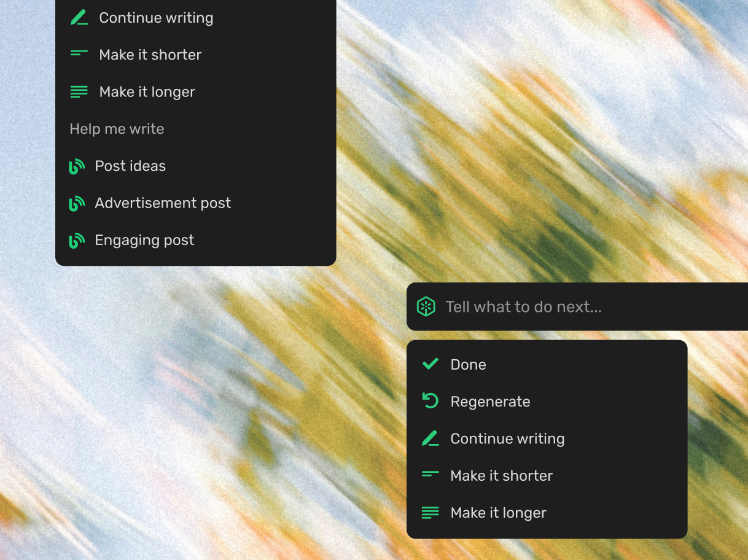Click pencil icon in the menu containing Regenerate
This screenshot has height=560, width=748.
[x=430, y=438]
